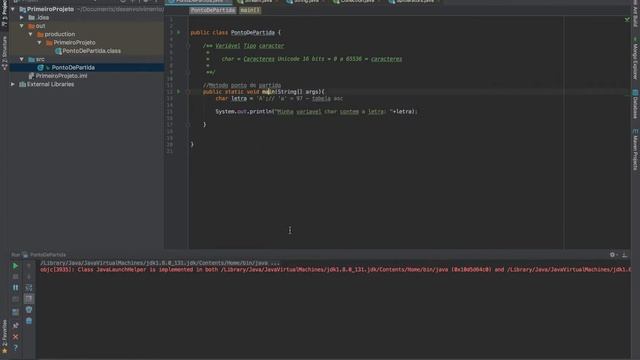Click 'println' in System.out.println line
640x360 pixels.
(x=260, y=111)
